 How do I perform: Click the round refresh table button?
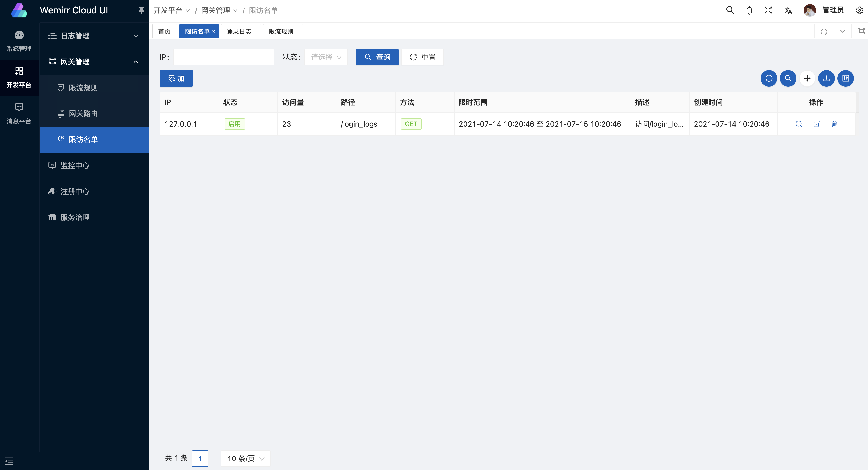pos(769,79)
